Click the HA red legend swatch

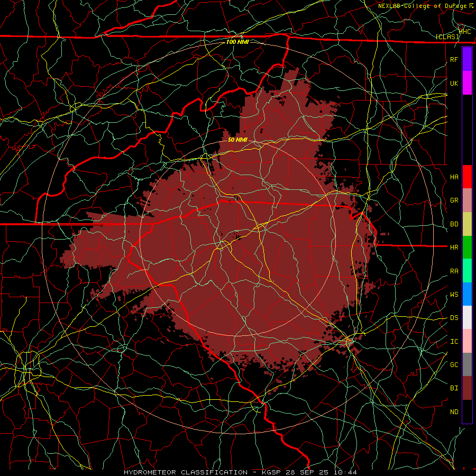point(467,177)
